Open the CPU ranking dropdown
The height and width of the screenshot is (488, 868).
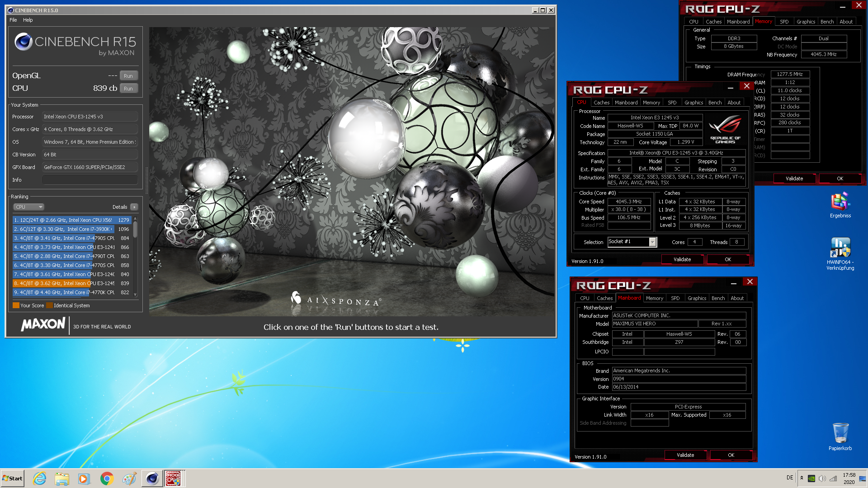(28, 207)
